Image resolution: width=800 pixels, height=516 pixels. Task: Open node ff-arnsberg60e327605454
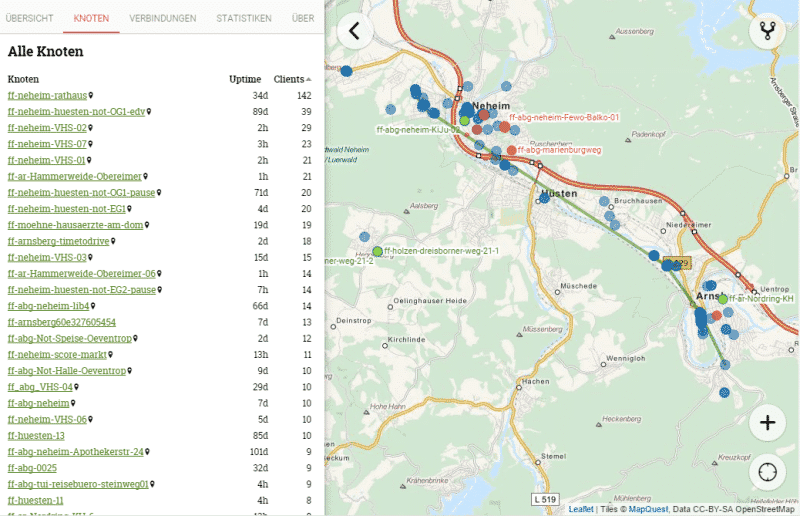tap(61, 322)
